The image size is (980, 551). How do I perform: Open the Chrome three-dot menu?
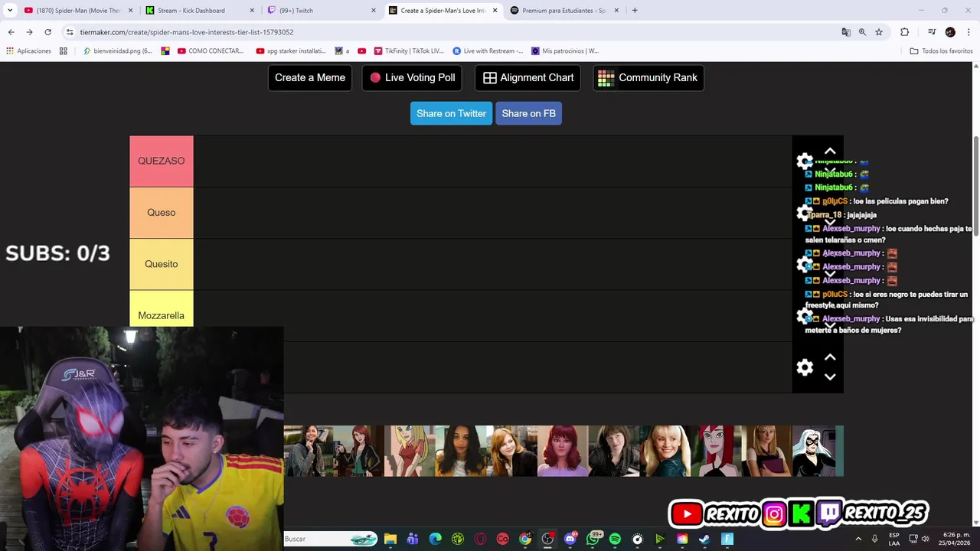click(969, 32)
